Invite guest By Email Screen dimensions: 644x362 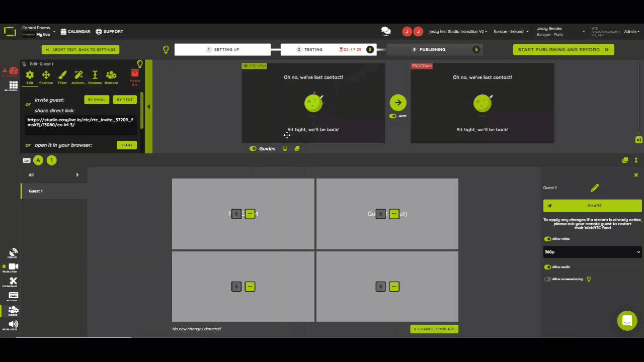click(97, 100)
